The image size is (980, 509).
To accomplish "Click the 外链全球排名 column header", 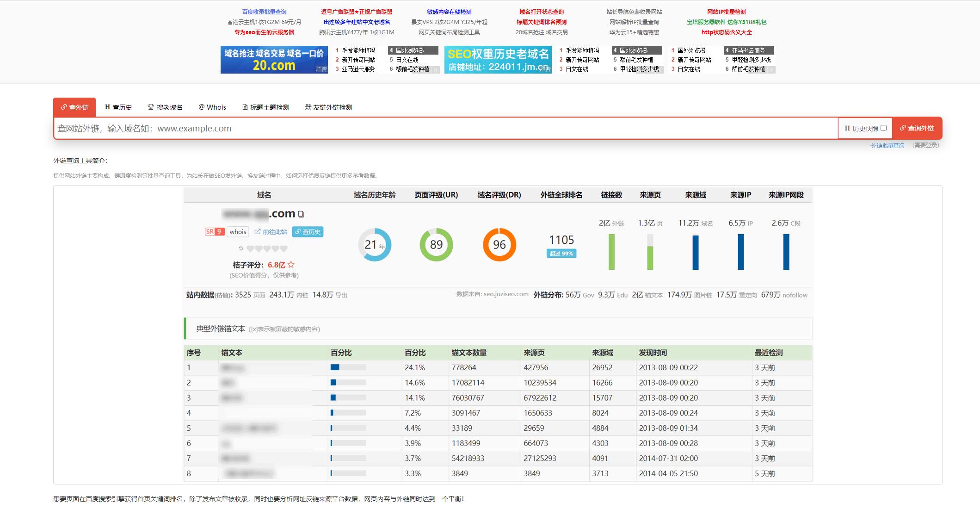I will coord(561,195).
